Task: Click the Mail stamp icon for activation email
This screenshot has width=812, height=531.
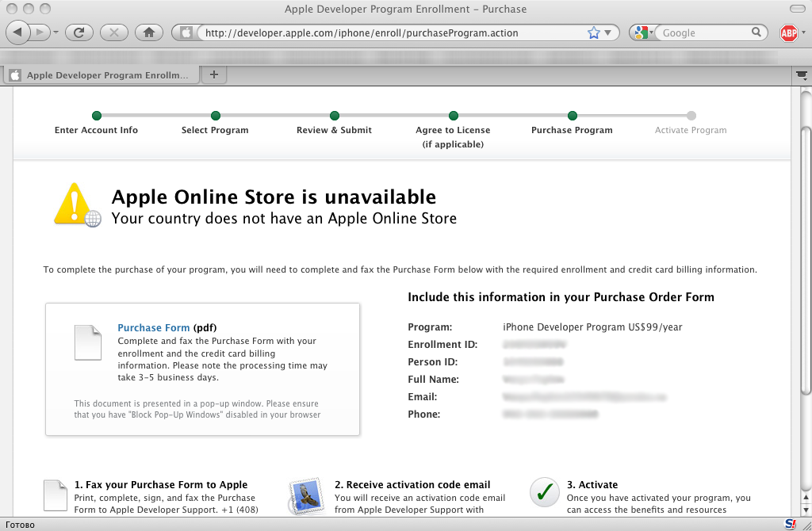Action: [306, 496]
